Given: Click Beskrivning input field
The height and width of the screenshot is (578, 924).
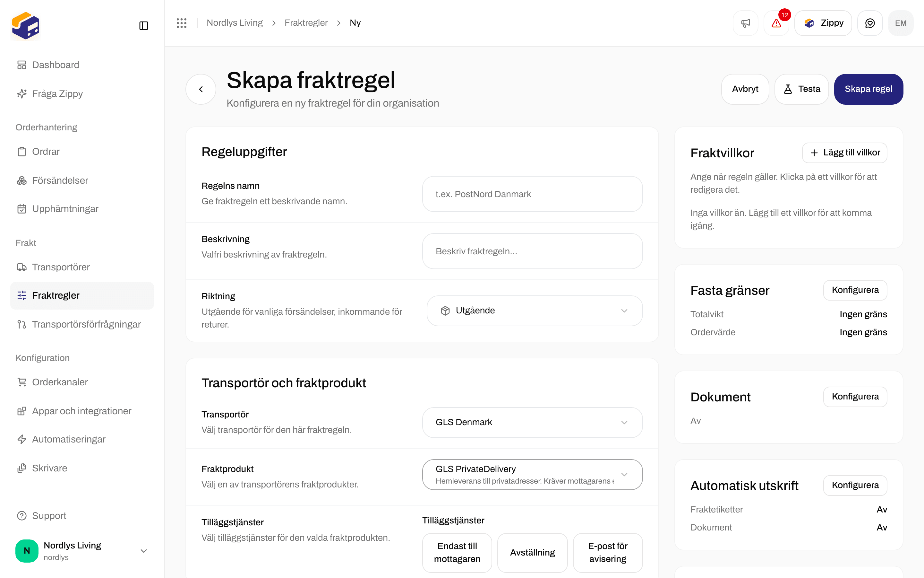Looking at the screenshot, I should point(532,251).
